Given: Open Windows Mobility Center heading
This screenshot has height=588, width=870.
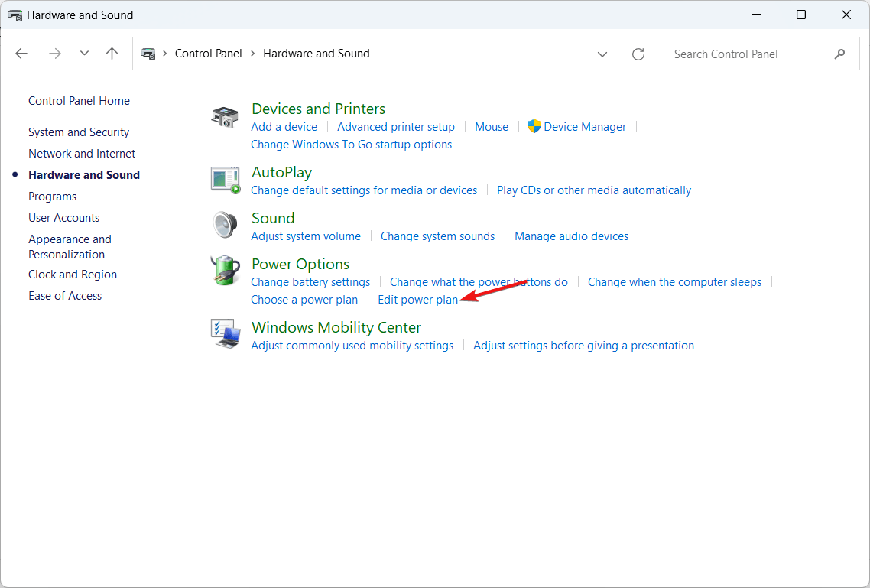Looking at the screenshot, I should click(x=336, y=326).
